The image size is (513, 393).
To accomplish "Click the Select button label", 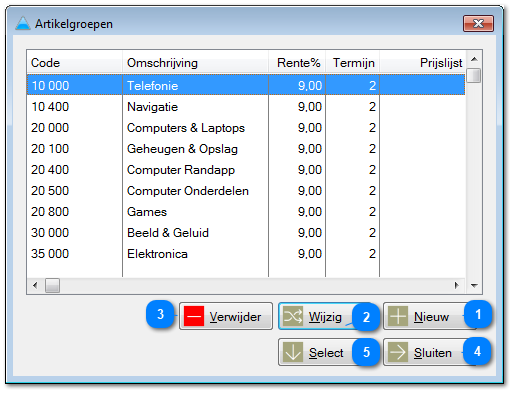I will [326, 353].
